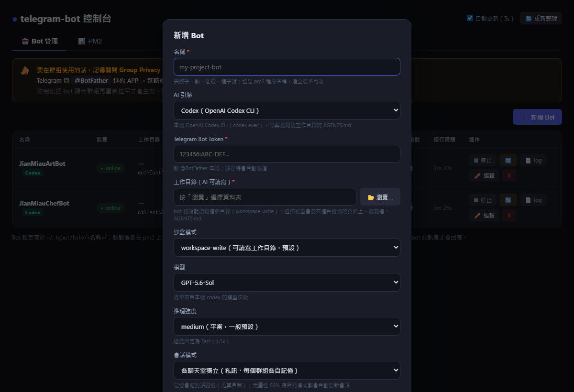Click the 運行時間 column header
Image resolution: width=574 pixels, height=392 pixels.
point(444,140)
